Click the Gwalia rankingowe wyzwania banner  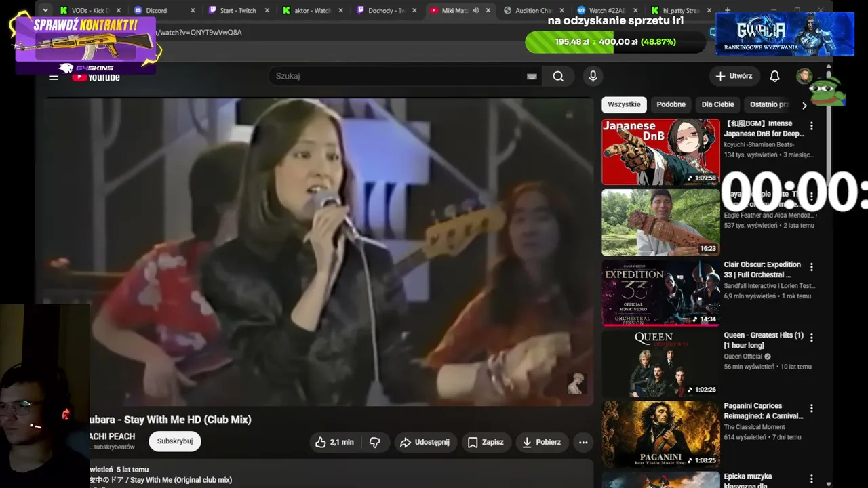(x=785, y=34)
